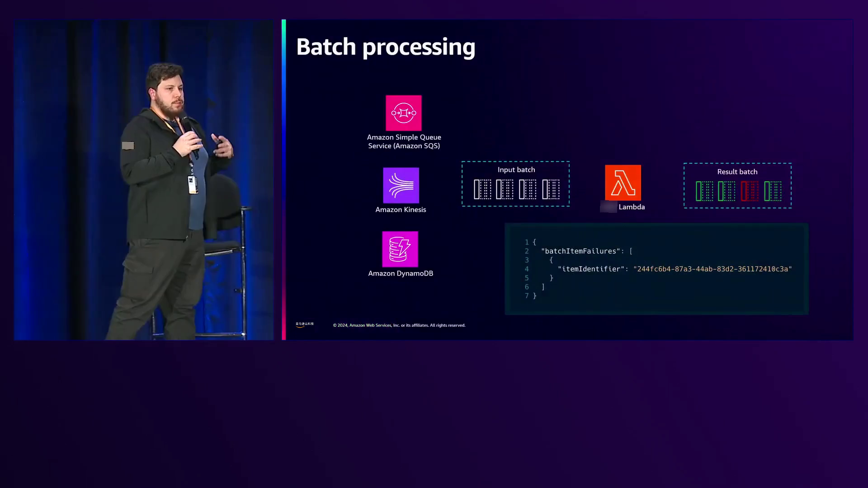Click the "Amazon Simple Queue Service (Amazon SQS)" label
The width and height of the screenshot is (868, 488).
tap(404, 141)
